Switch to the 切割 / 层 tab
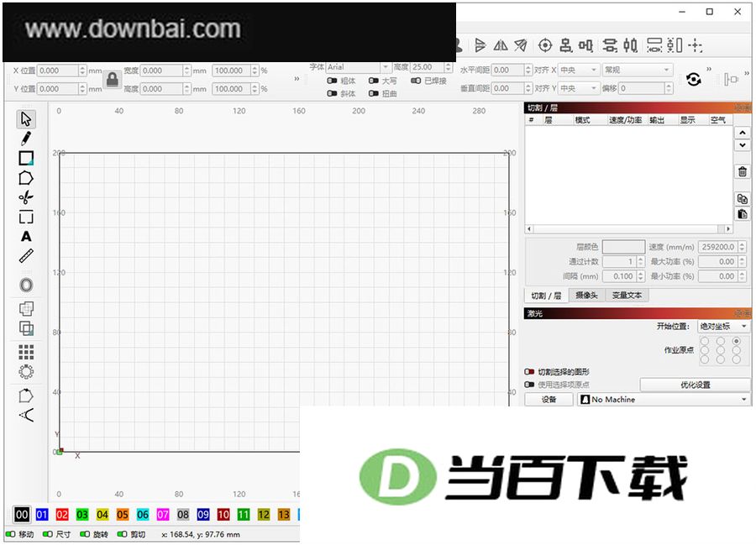756x545 pixels. (x=546, y=296)
